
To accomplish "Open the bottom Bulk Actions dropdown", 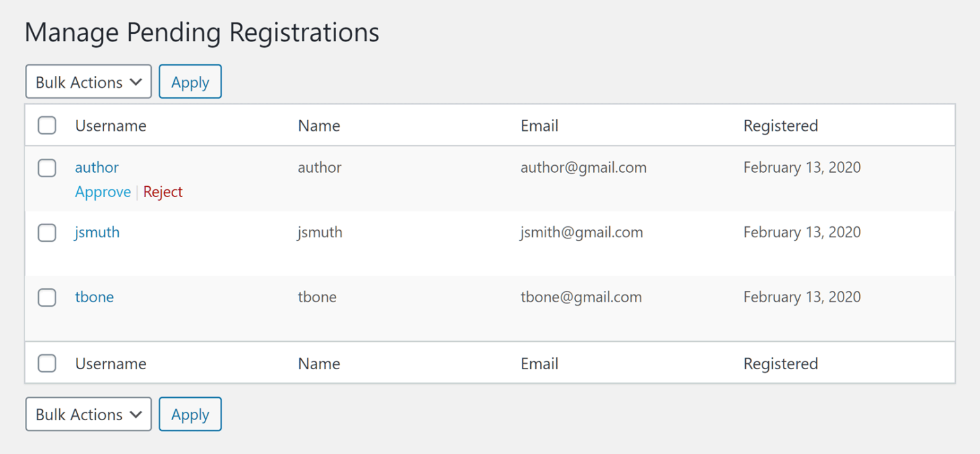I will pyautogui.click(x=88, y=414).
